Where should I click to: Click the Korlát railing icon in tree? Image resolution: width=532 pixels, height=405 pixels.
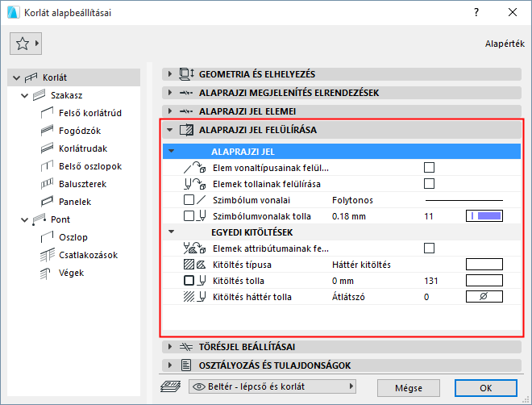[31, 77]
